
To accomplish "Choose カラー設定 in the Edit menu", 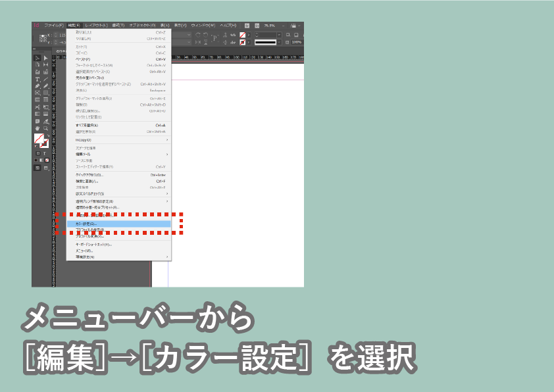I will click(118, 224).
